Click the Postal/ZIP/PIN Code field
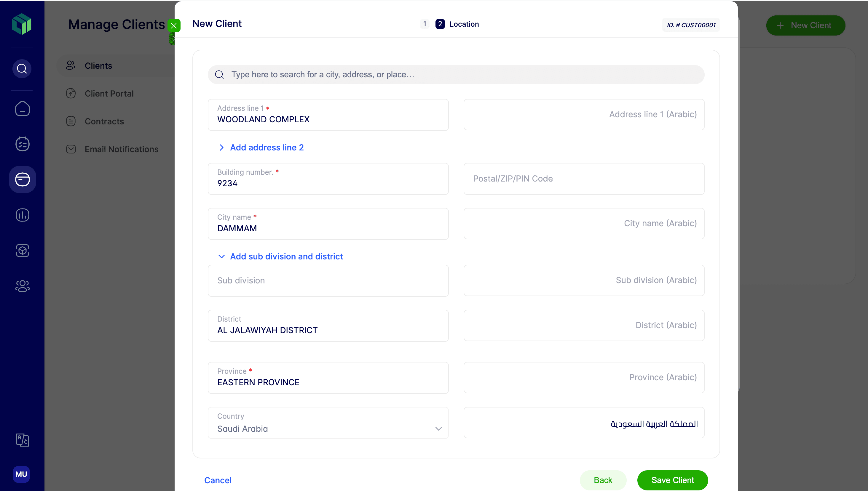This screenshot has height=491, width=868. (583, 179)
